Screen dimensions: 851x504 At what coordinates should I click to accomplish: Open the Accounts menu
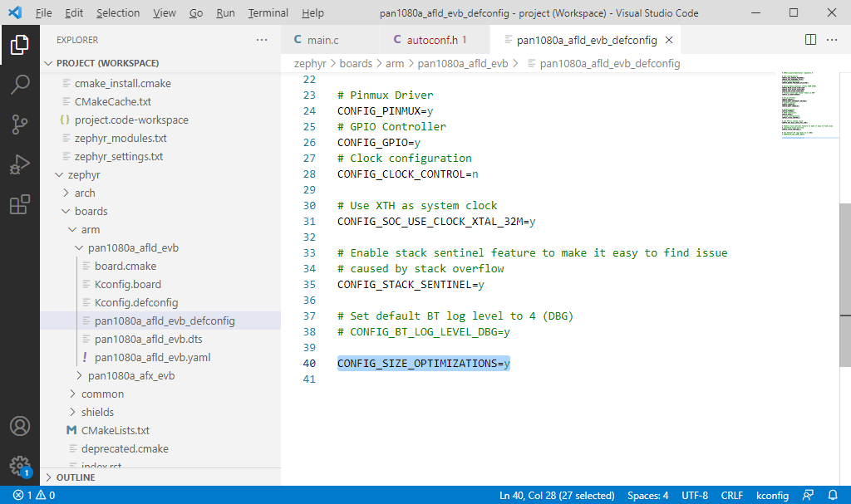coord(20,427)
